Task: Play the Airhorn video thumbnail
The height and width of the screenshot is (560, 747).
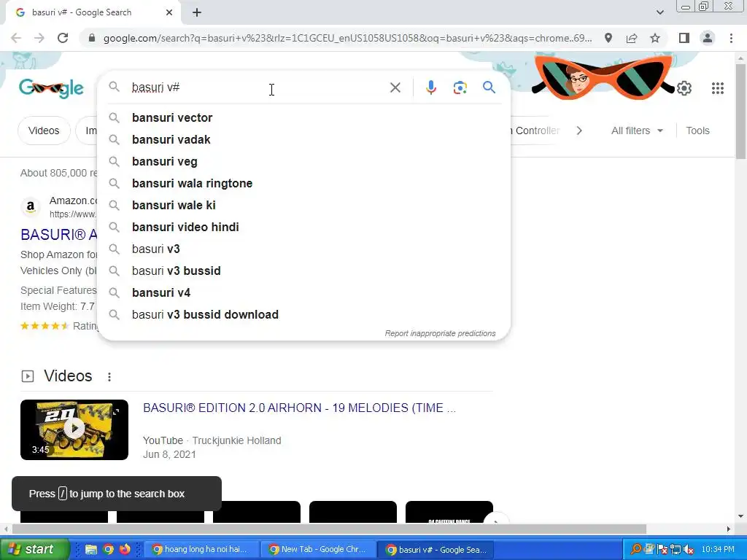Action: point(74,429)
